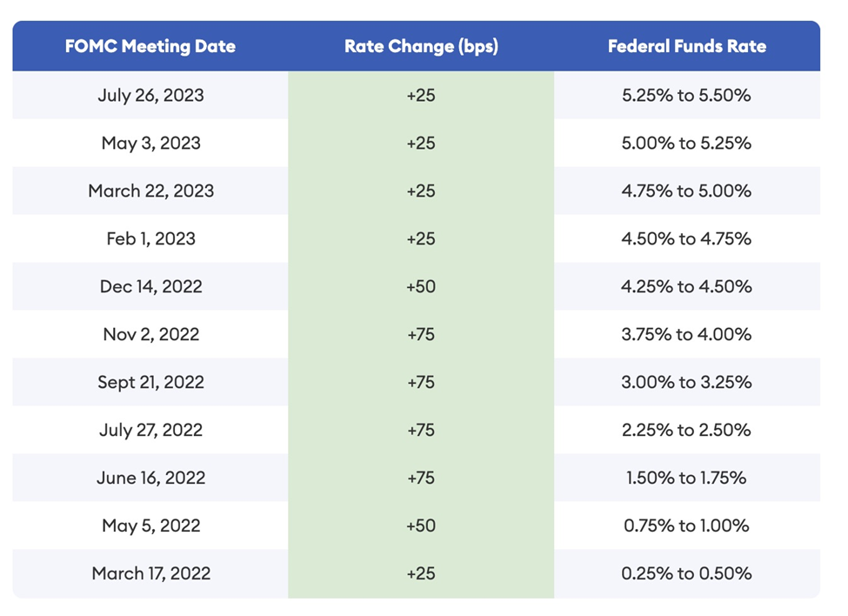
Task: Select the May 3, 2023 date cell
Action: tap(150, 143)
